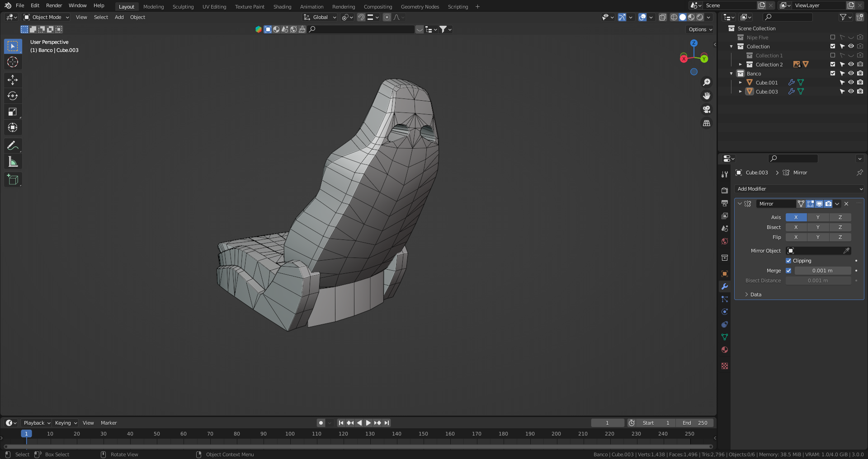868x459 pixels.
Task: Click the Add Cube tool
Action: (x=13, y=179)
